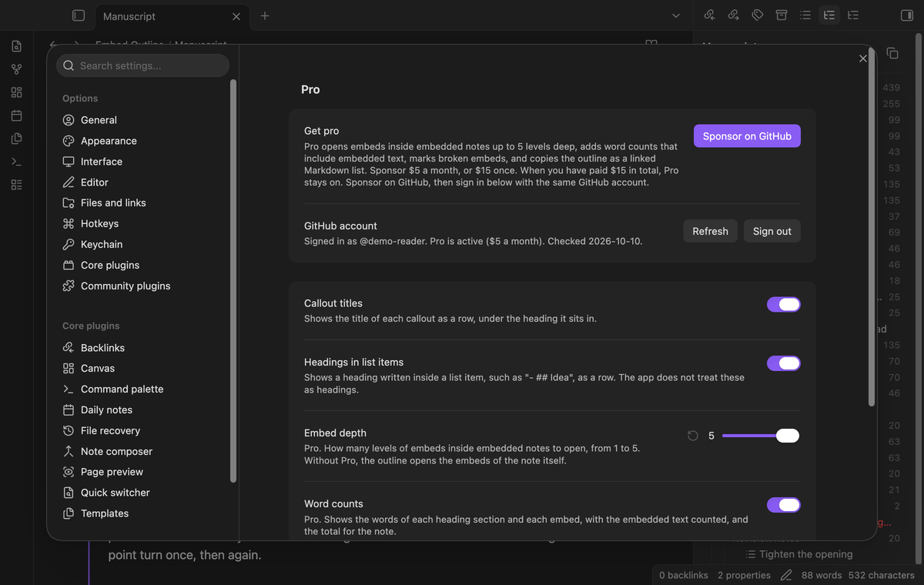924x585 pixels.
Task: Click the copy icon in right panel
Action: point(892,53)
